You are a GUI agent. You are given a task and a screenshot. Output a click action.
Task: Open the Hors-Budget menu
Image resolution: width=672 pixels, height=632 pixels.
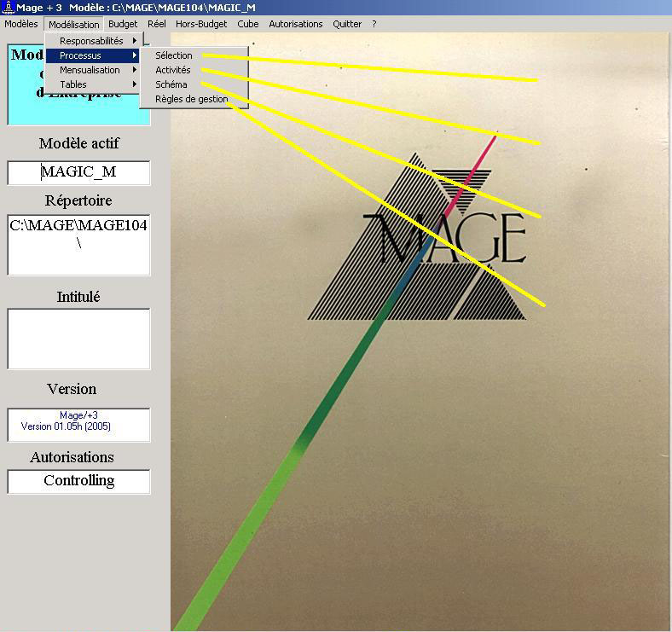pos(201,24)
